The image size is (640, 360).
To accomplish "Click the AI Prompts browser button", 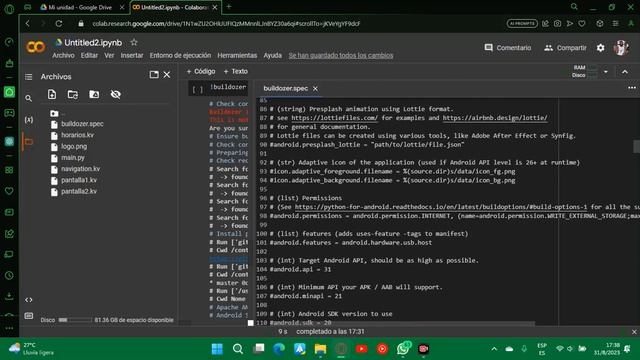I will click(522, 24).
